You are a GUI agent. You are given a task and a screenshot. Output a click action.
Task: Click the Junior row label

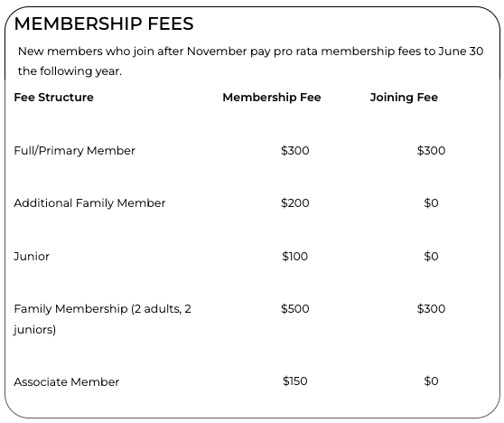[x=32, y=257]
